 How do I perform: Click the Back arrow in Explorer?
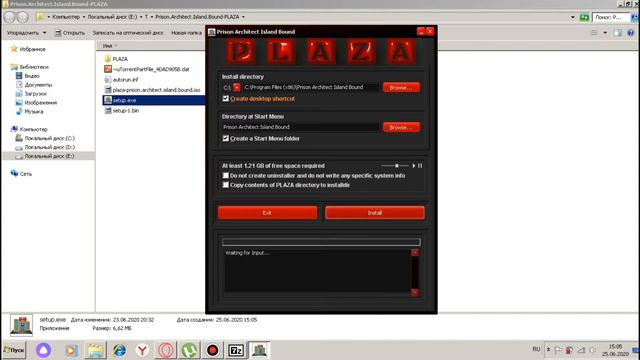10,17
